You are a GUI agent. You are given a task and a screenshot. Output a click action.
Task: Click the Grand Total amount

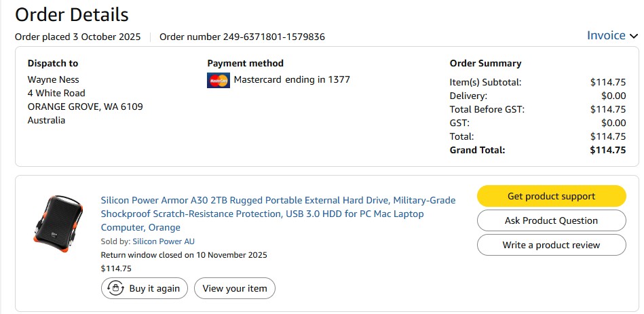click(x=607, y=150)
